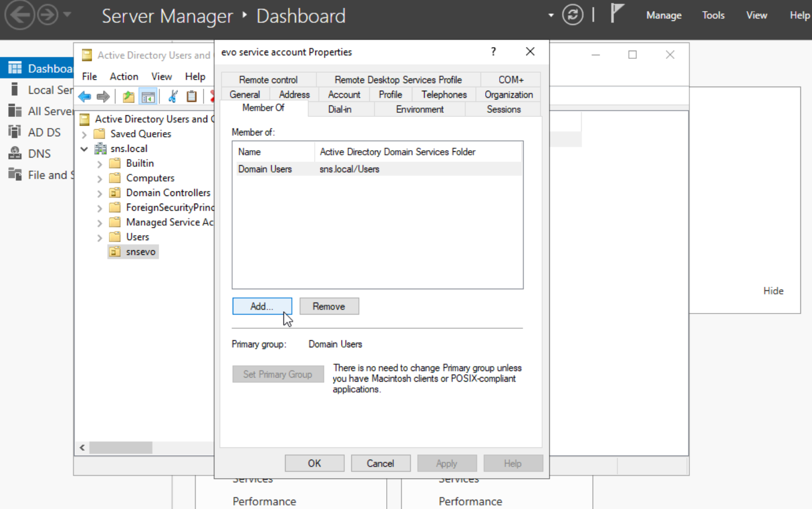The image size is (812, 509).
Task: Select the Domain Users group row
Action: (377, 169)
